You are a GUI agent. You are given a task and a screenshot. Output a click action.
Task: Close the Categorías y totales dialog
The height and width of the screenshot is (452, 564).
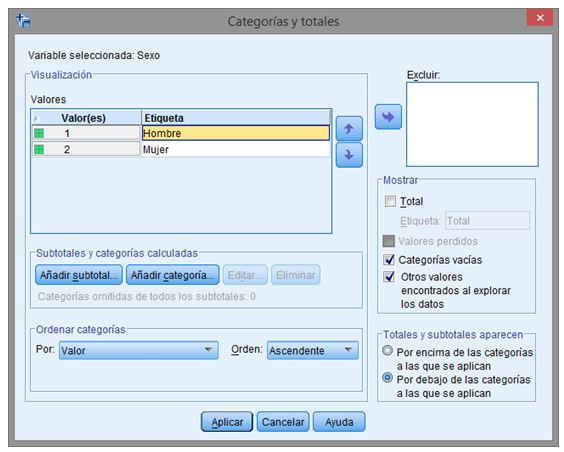tap(540, 18)
